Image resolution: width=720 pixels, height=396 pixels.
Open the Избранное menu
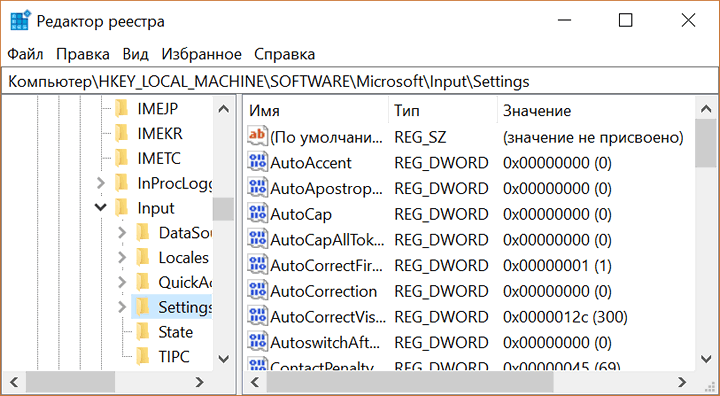201,54
